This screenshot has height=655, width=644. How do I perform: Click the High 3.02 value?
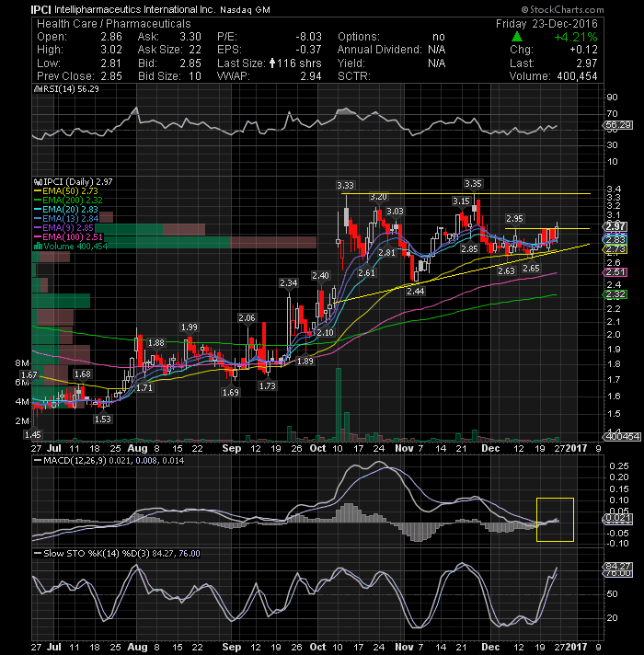(111, 50)
